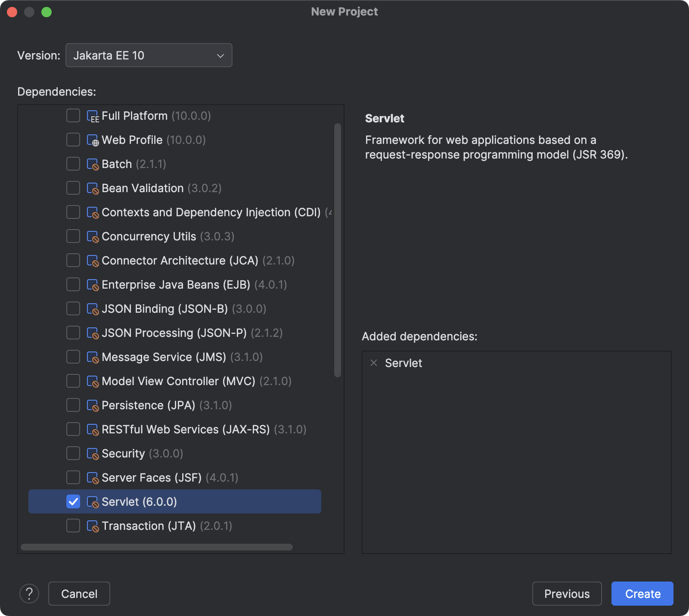Viewport: 689px width, 616px height.
Task: Click the Servlet library icon in the selected row
Action: point(93,501)
